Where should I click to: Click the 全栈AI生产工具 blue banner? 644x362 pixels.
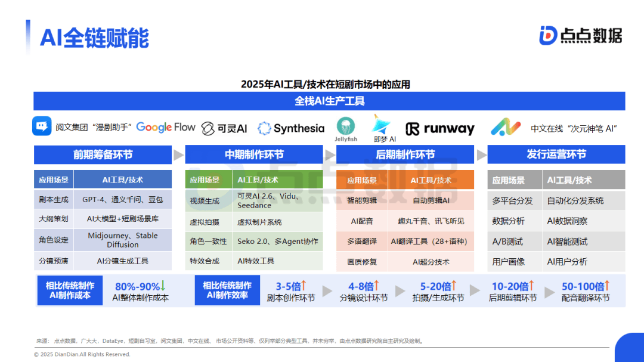(x=329, y=101)
